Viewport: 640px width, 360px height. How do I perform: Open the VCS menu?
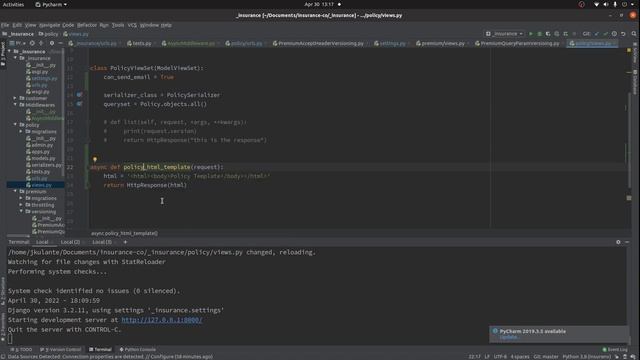click(132, 25)
